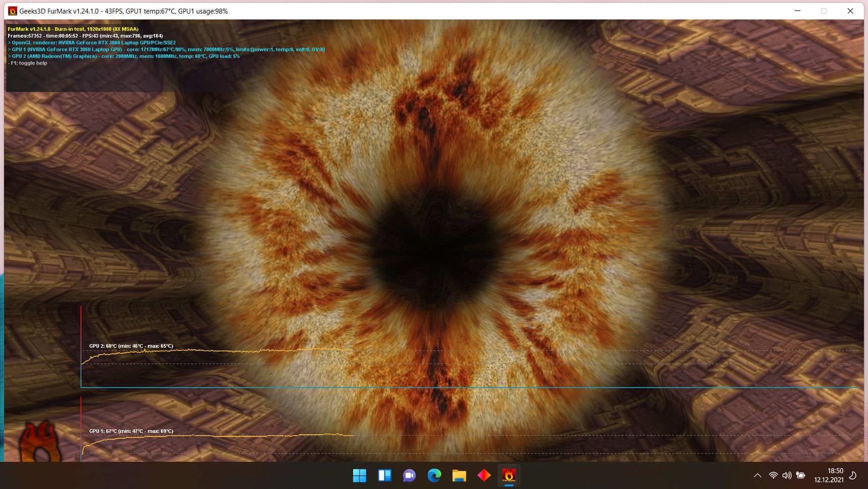This screenshot has height=489, width=868.
Task: Click the Frames:57352 statistics line
Action: click(x=85, y=36)
